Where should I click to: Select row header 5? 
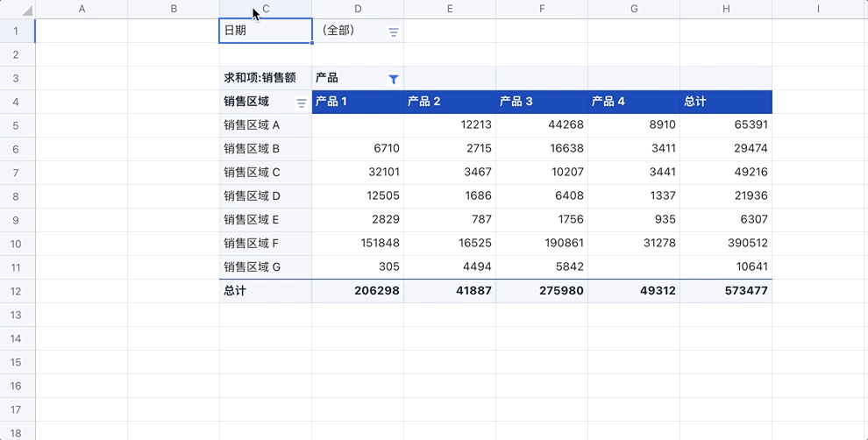point(16,125)
